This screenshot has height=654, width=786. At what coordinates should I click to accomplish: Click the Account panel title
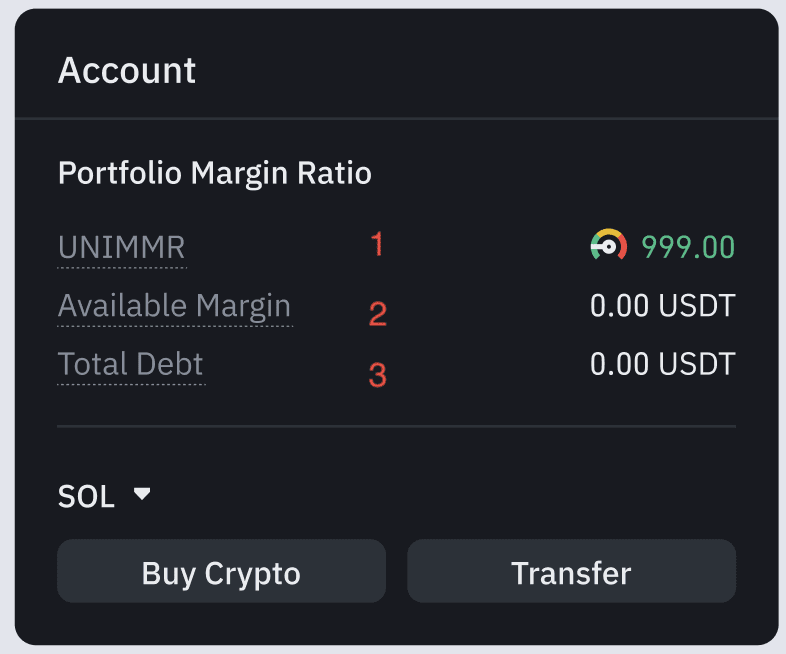point(127,71)
